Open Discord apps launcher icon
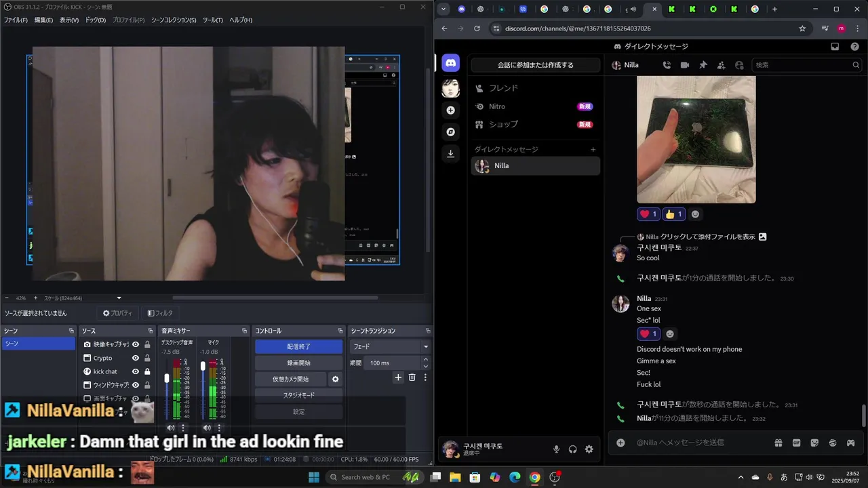Image resolution: width=868 pixels, height=488 pixels. pyautogui.click(x=850, y=443)
